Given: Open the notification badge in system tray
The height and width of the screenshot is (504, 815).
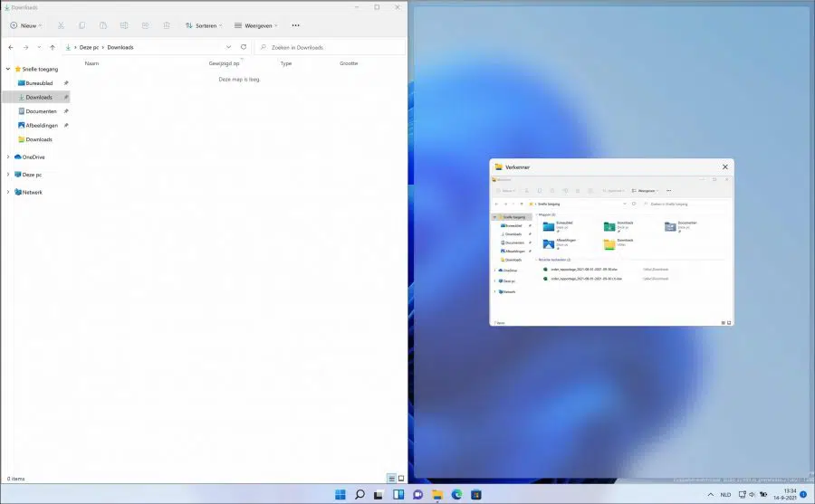Looking at the screenshot, I should pyautogui.click(x=803, y=495).
